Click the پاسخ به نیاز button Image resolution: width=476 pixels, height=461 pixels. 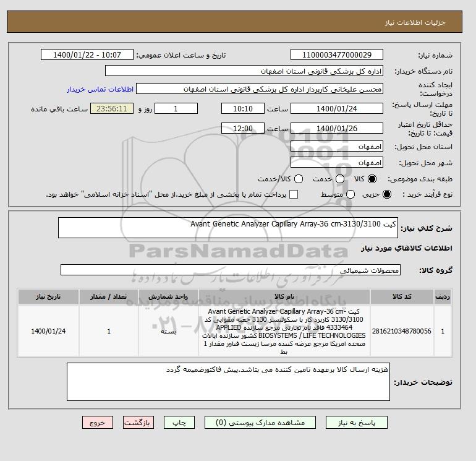pos(357,423)
